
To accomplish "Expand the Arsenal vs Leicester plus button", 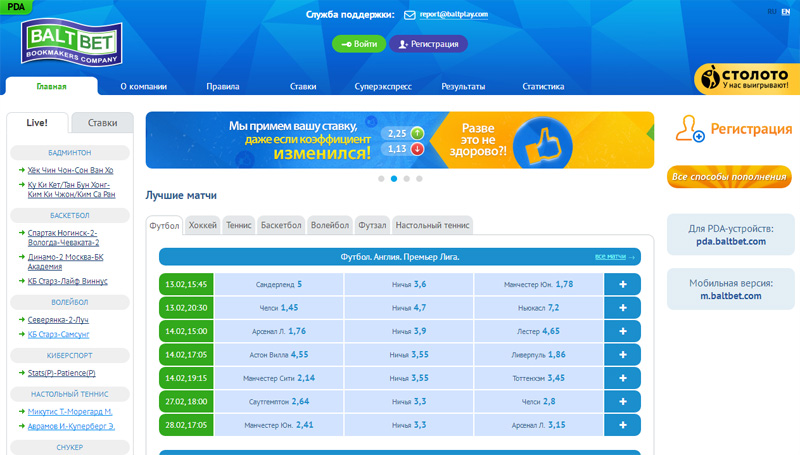I will pos(622,331).
